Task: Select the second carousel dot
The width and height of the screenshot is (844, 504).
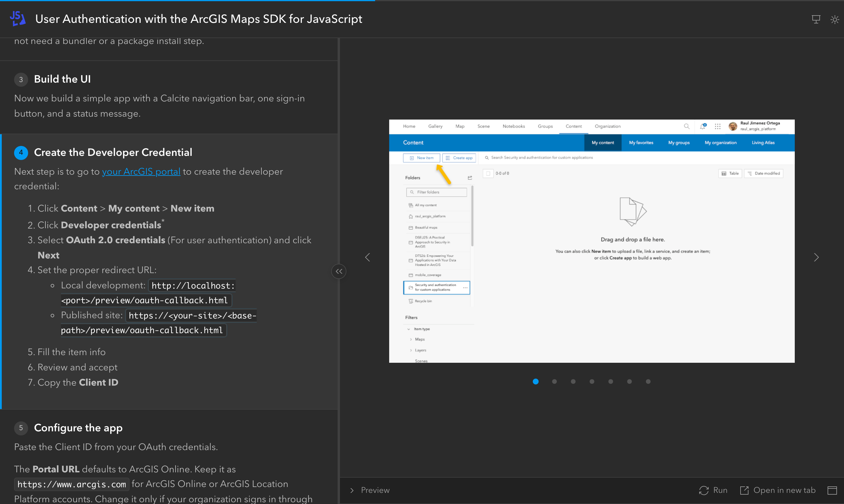Action: click(554, 382)
